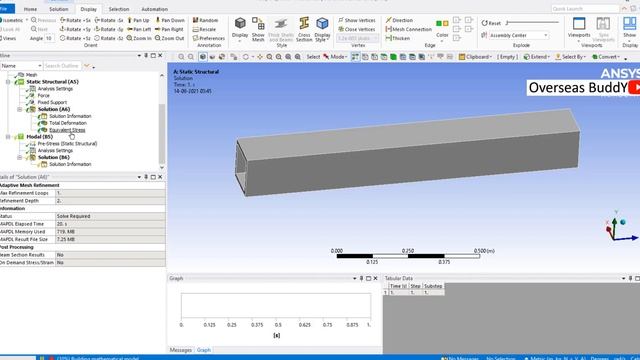Click in the Quick Launch search box

[x=584, y=9]
